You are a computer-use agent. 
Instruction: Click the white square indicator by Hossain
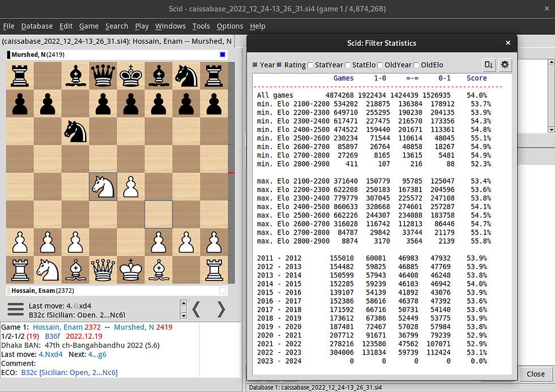(x=222, y=291)
